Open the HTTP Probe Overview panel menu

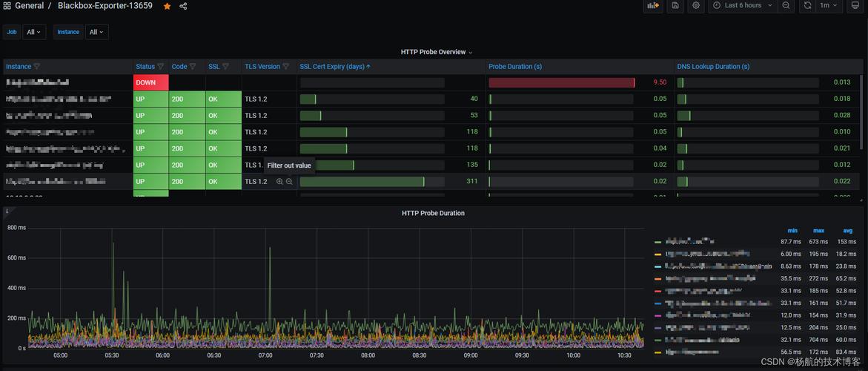436,52
